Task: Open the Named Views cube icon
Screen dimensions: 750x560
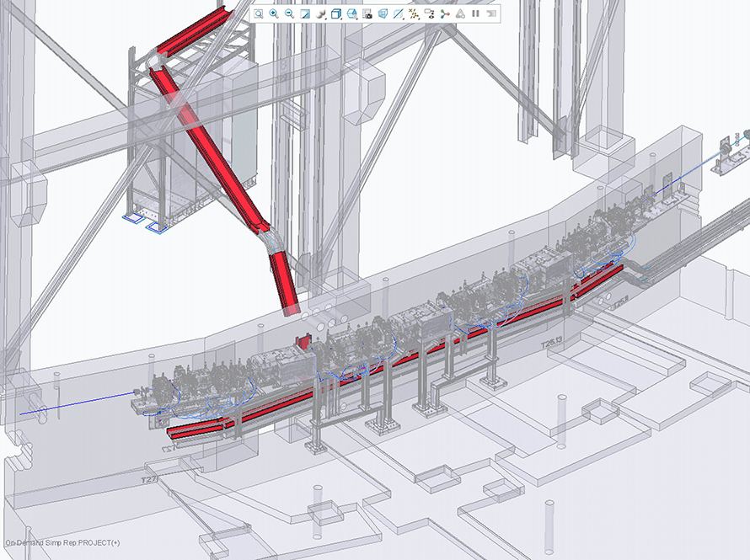Action: coord(336,12)
